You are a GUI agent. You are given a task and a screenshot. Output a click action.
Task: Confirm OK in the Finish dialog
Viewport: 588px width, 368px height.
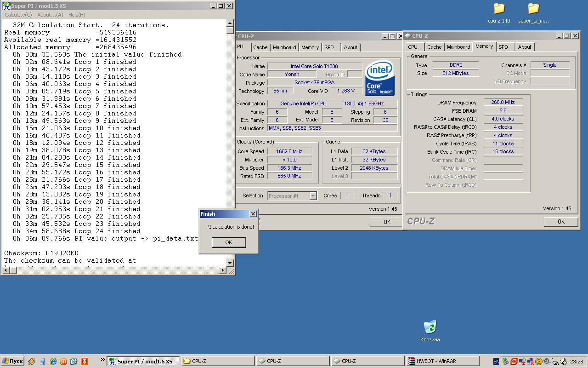pos(229,242)
